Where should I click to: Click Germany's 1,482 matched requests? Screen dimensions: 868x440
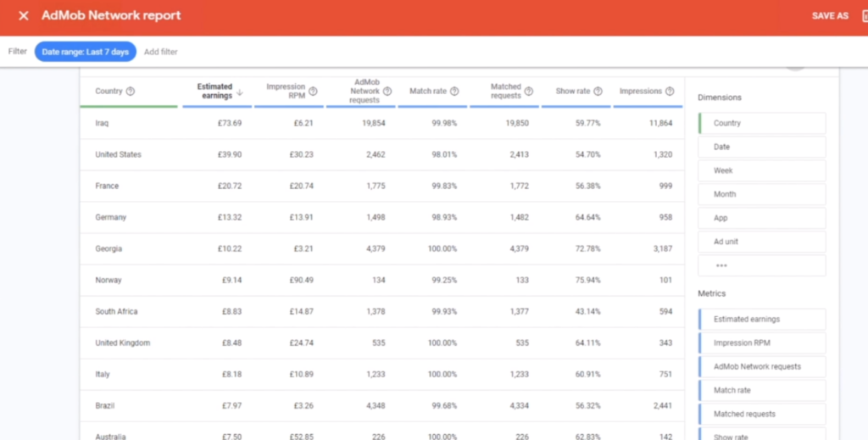pyautogui.click(x=520, y=218)
